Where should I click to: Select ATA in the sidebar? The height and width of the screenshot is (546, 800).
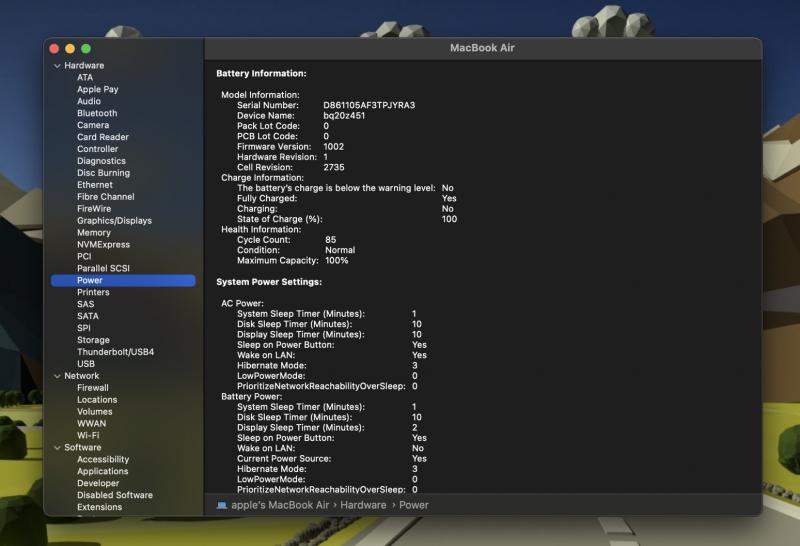click(x=85, y=78)
